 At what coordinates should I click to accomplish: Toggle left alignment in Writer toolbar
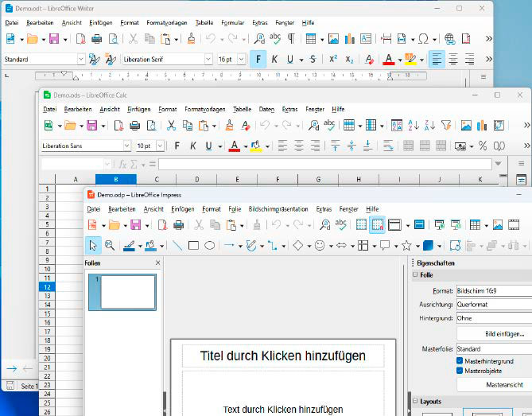pyautogui.click(x=437, y=60)
